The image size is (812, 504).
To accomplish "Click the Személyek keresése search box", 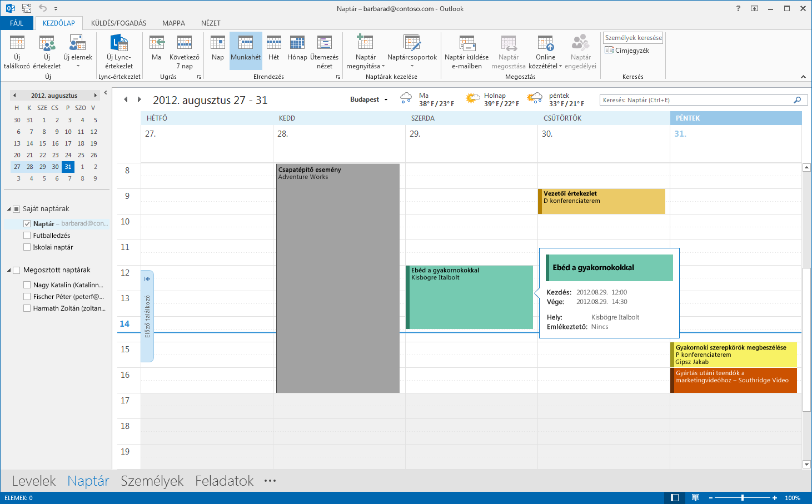I will 633,38.
